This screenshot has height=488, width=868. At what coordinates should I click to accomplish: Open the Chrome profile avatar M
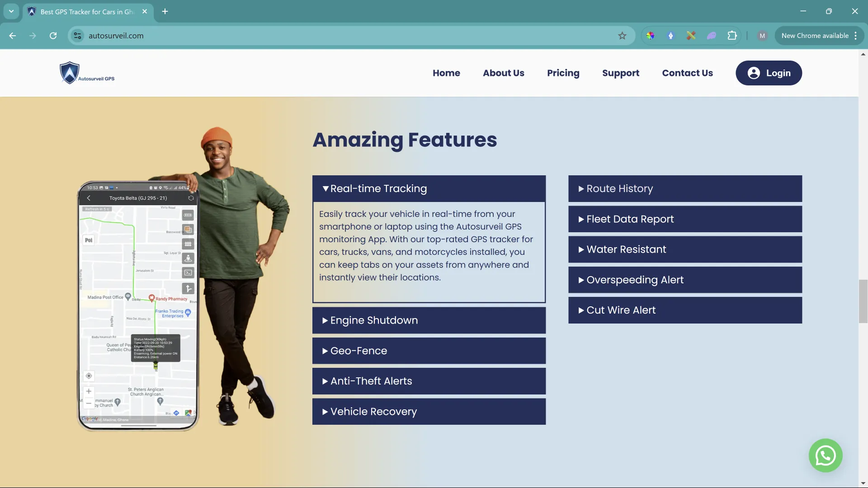click(x=762, y=36)
